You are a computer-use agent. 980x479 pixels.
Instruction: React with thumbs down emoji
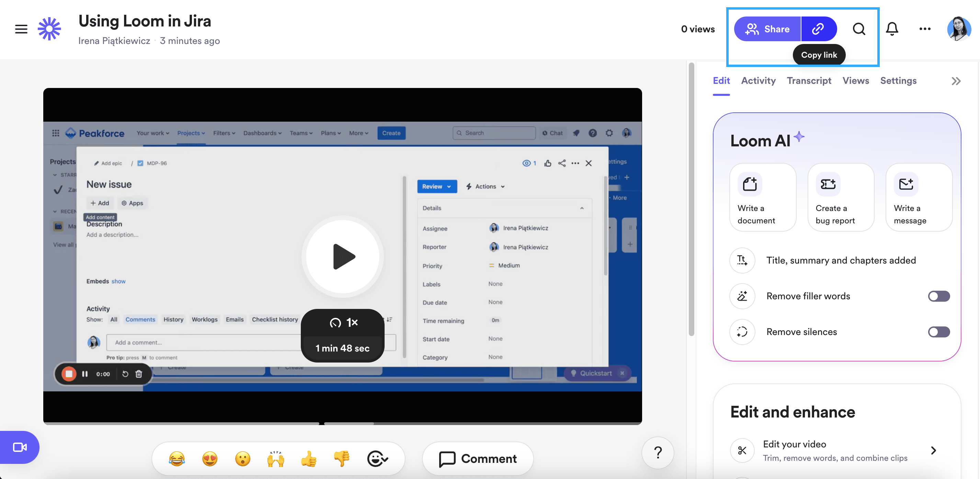click(x=342, y=459)
